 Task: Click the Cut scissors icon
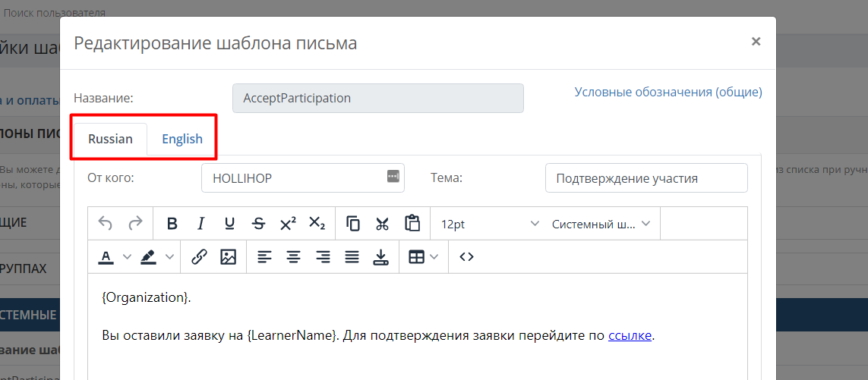(382, 224)
